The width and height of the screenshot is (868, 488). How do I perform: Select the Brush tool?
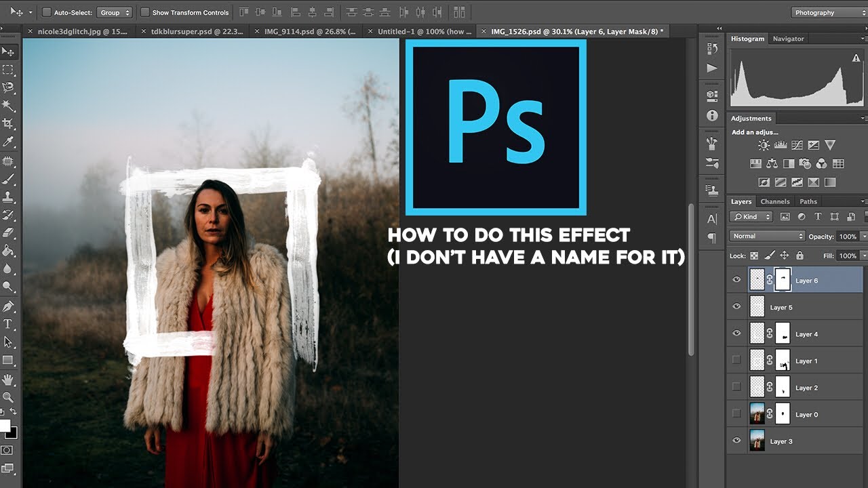pyautogui.click(x=8, y=179)
